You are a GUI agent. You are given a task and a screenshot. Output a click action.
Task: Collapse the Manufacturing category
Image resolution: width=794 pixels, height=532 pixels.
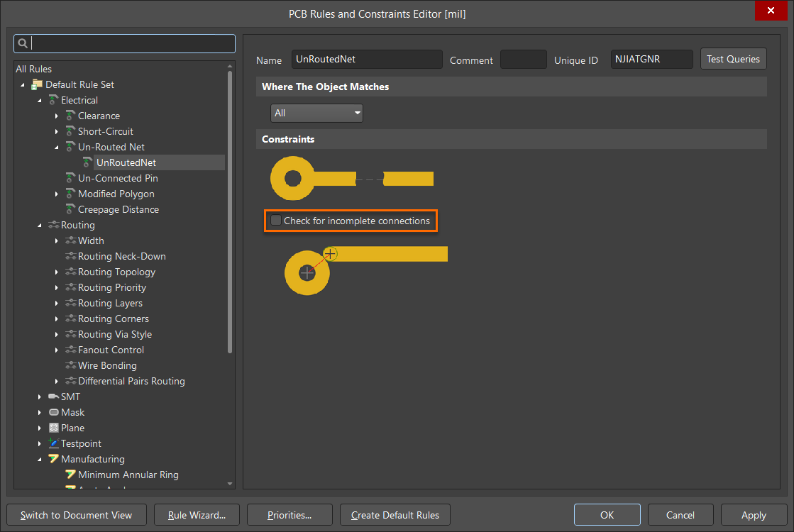[40, 460]
